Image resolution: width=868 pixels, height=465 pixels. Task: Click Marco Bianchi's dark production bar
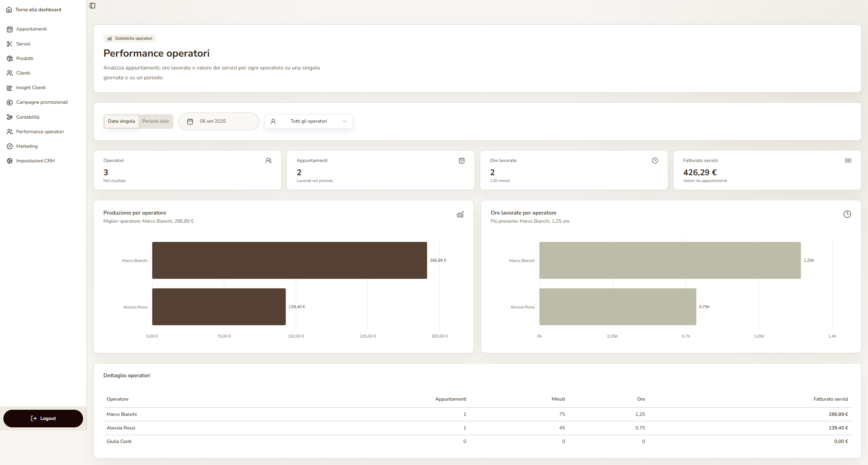point(290,260)
